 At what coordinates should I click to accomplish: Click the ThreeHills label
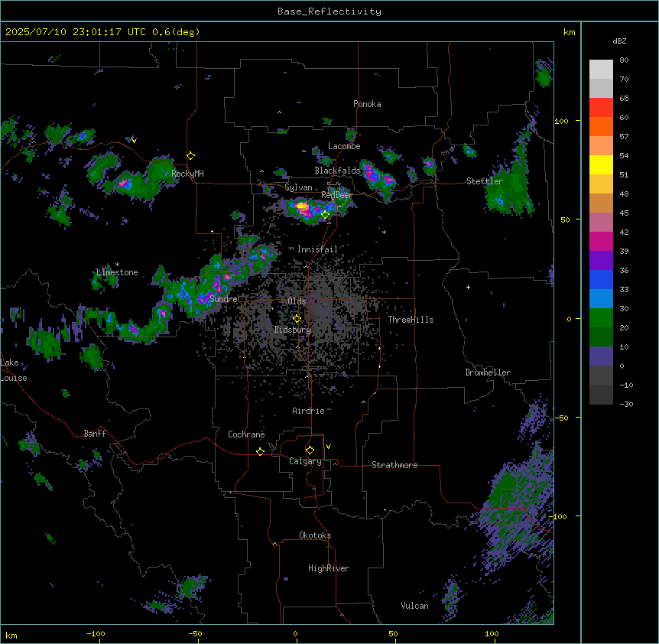tap(411, 320)
